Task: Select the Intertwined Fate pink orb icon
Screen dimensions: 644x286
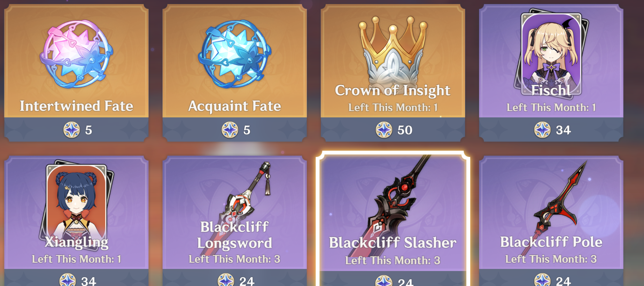Action: tap(76, 54)
